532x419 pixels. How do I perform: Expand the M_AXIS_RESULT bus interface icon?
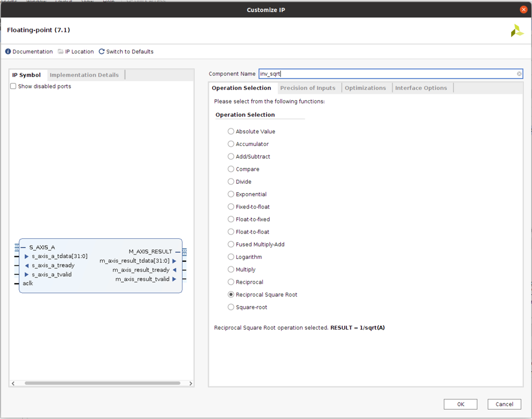[184, 252]
